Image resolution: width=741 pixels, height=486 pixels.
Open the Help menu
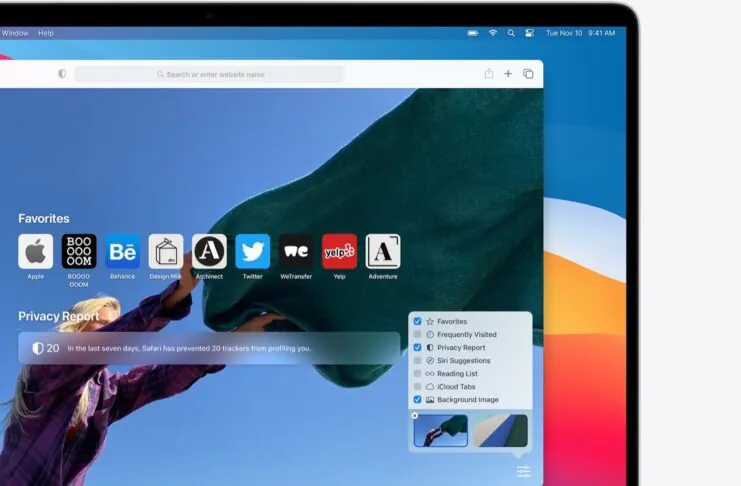tap(46, 33)
